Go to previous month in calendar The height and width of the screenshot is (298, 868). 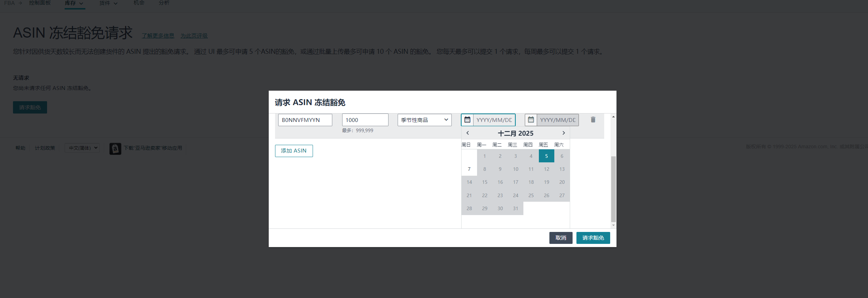(x=468, y=133)
